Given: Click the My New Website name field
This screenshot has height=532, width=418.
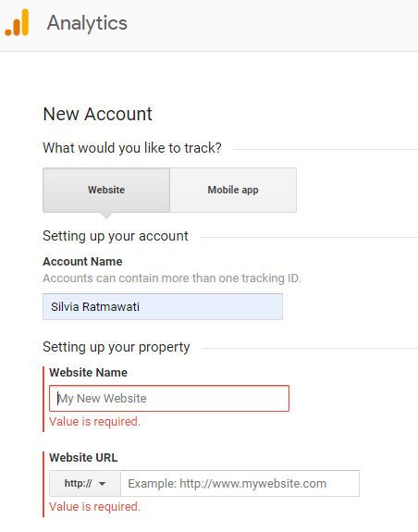Looking at the screenshot, I should 169,399.
